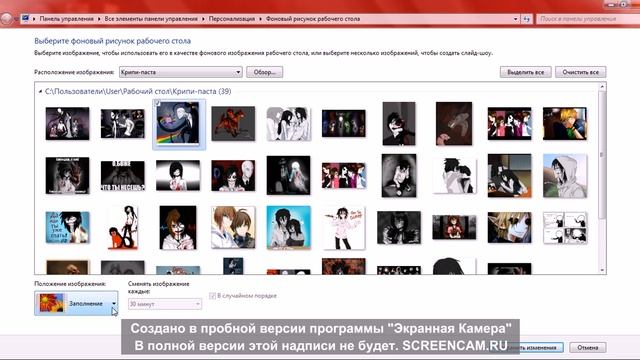Click the "Отмена" cancel button
This screenshot has height=360, width=640.
tap(588, 347)
